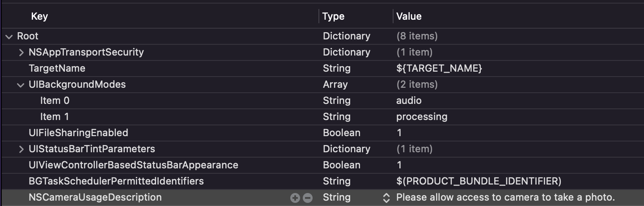Screen dimensions: 644x206
Task: Select the UIFileSharingEnabled key
Action: coord(78,133)
